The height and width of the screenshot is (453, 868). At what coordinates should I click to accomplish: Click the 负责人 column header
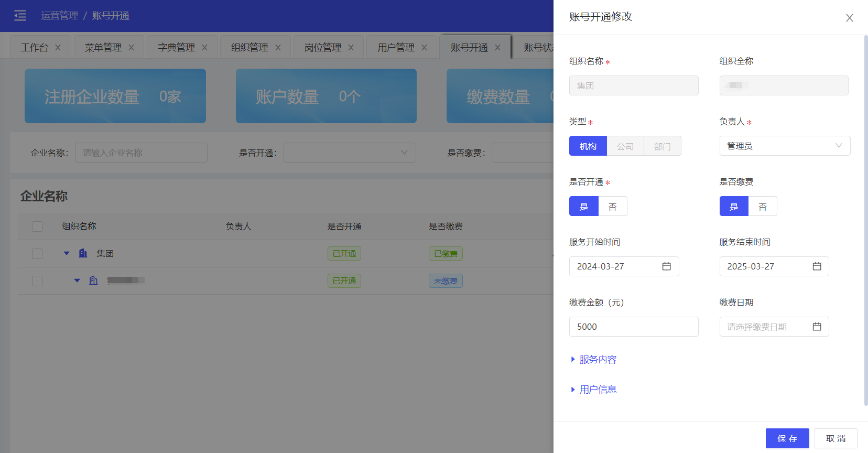coord(238,226)
